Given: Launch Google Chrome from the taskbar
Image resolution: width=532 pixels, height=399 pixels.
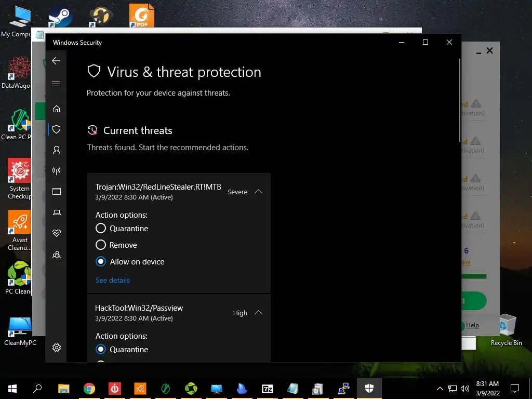Looking at the screenshot, I should coord(89,389).
